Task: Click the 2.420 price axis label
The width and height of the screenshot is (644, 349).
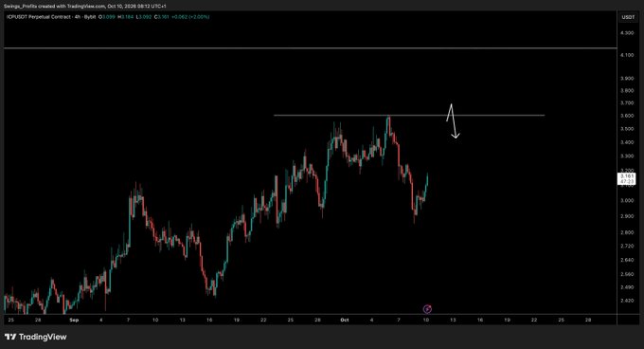Action: point(627,301)
